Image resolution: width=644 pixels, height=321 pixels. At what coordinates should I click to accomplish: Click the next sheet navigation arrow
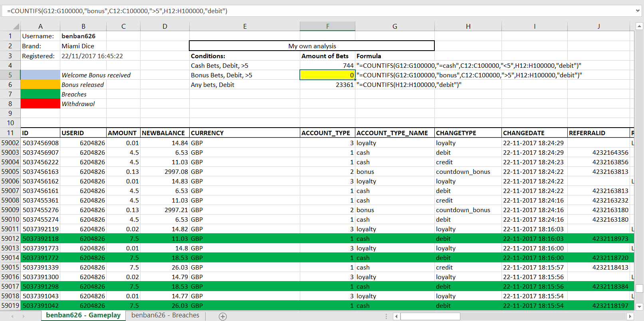click(24, 316)
